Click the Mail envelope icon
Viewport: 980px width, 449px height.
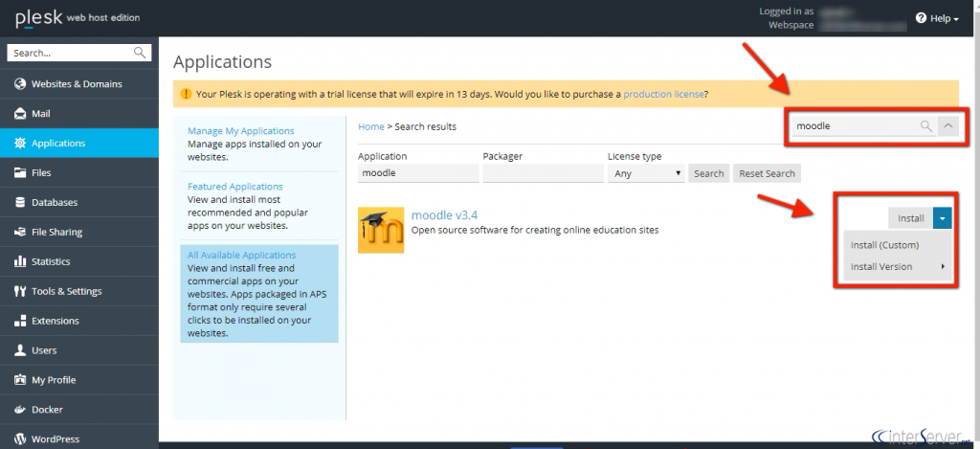(20, 114)
